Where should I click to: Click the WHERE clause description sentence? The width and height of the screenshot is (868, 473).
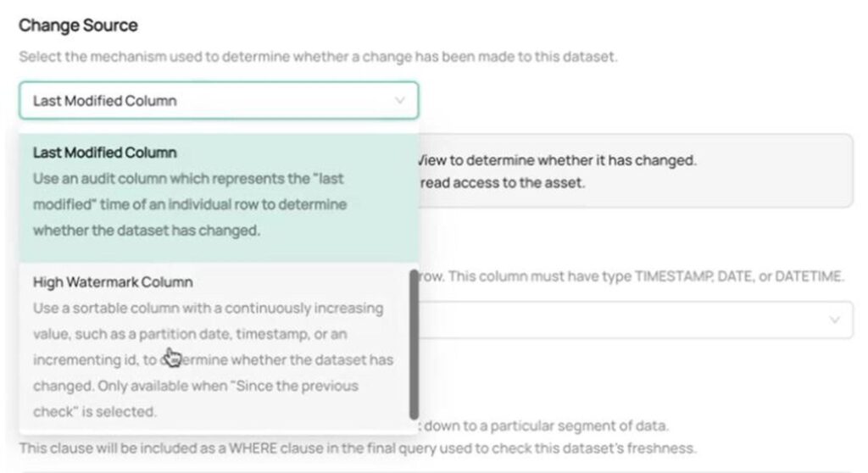point(356,448)
